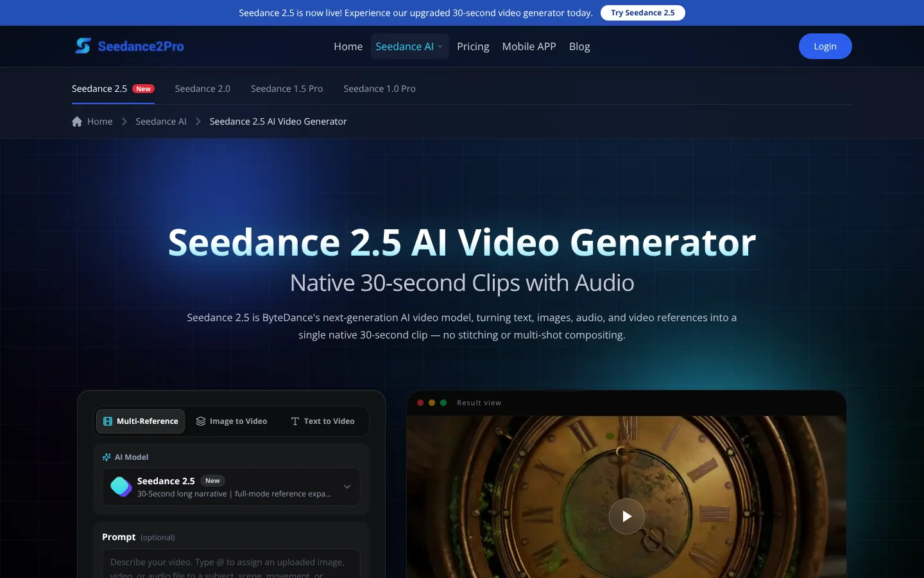
Task: Click the Home breadcrumb house icon
Action: (77, 121)
